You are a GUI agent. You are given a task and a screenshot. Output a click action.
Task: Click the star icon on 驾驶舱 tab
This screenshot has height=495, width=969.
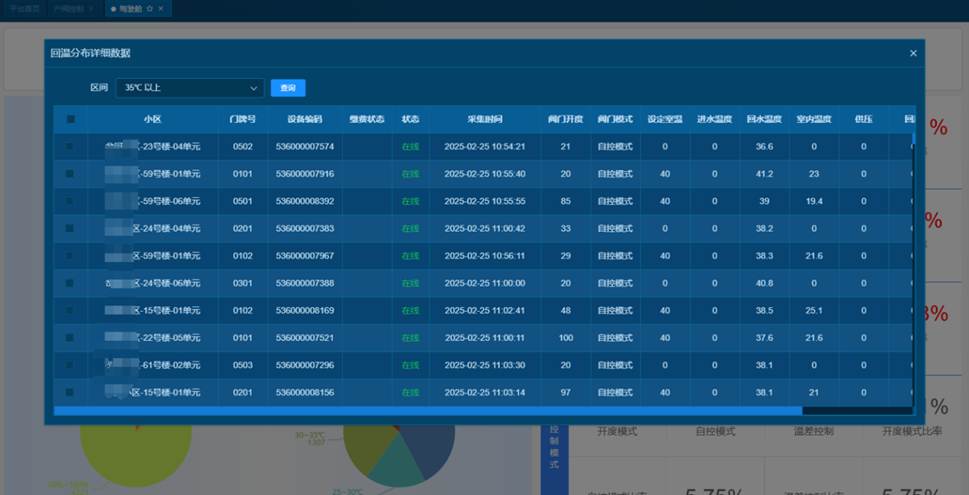point(149,9)
